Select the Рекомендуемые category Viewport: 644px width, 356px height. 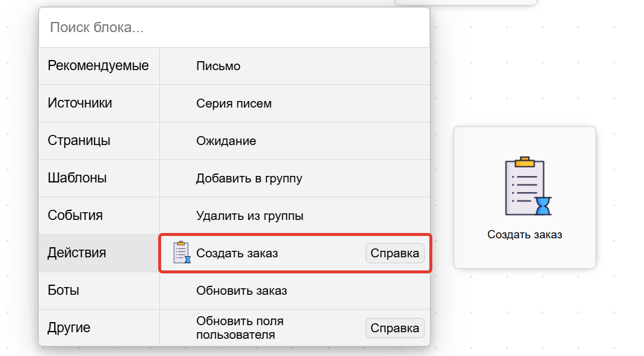pos(99,65)
